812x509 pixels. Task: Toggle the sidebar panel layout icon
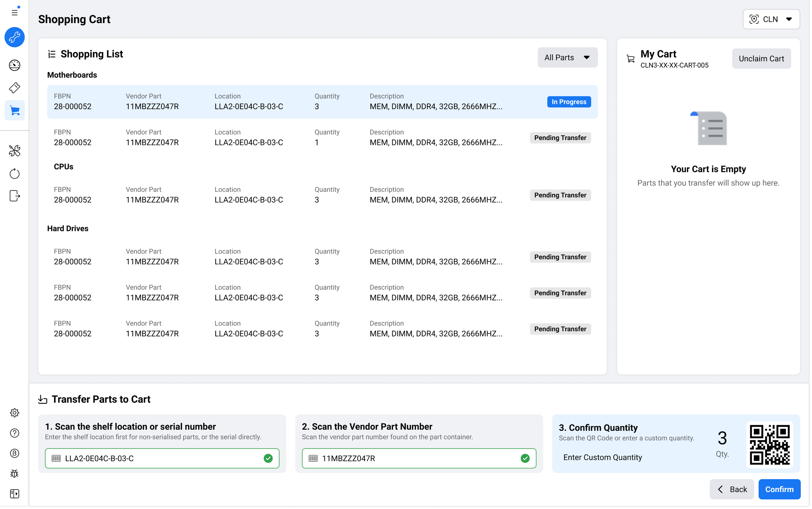tap(15, 493)
